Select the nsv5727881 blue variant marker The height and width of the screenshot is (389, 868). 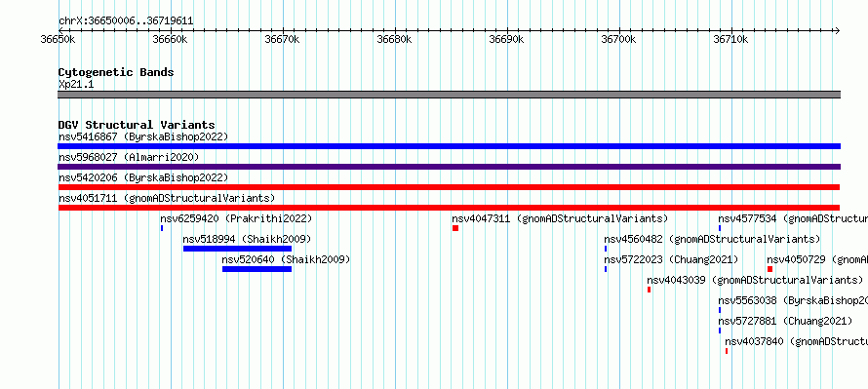pyautogui.click(x=720, y=331)
